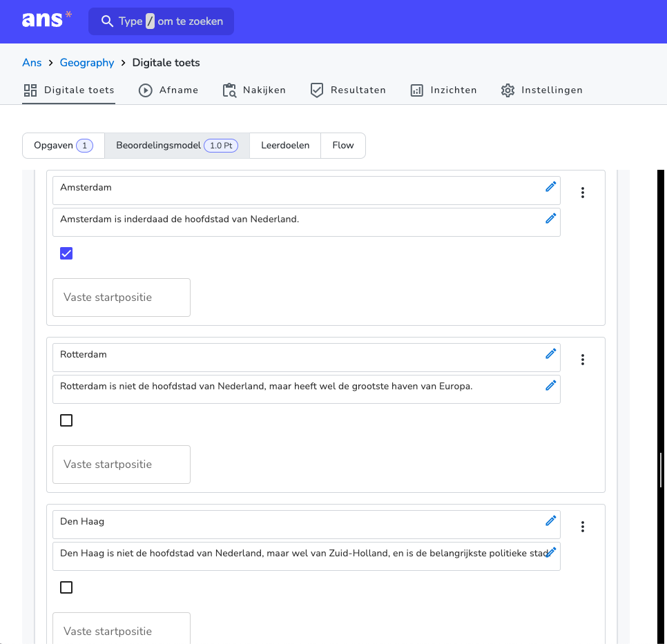Edit the Rotterdam answer with pencil icon
Image resolution: width=667 pixels, height=644 pixels.
click(551, 354)
